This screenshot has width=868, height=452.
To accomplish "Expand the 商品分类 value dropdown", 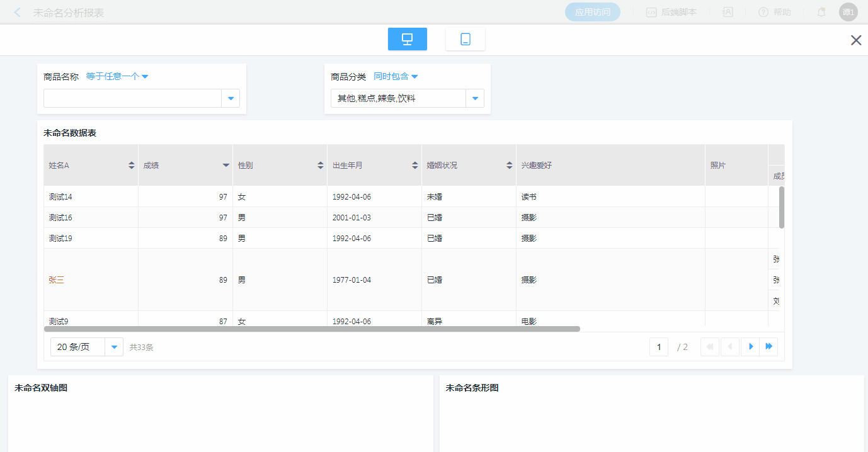I will point(474,98).
